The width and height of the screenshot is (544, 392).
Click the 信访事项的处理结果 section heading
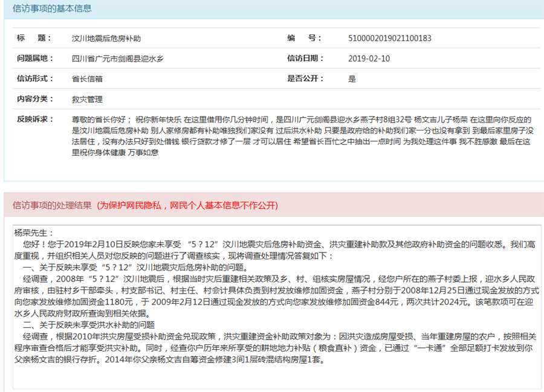pos(53,205)
